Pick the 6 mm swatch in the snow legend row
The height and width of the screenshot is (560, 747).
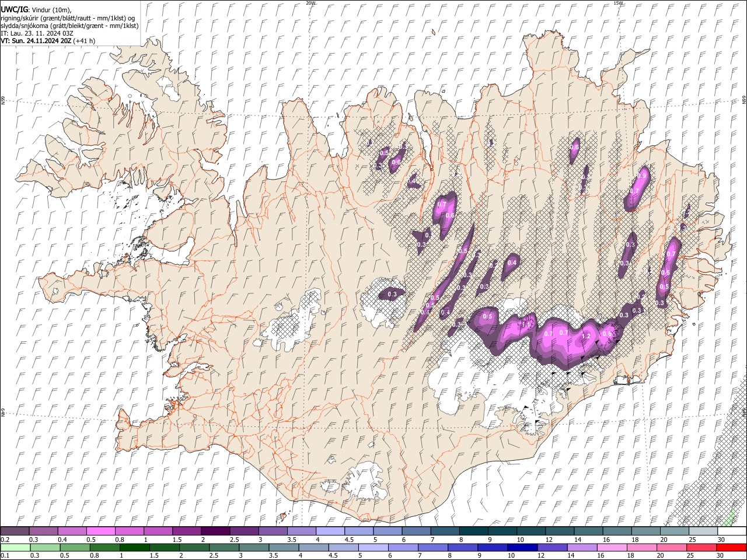tap(416, 531)
